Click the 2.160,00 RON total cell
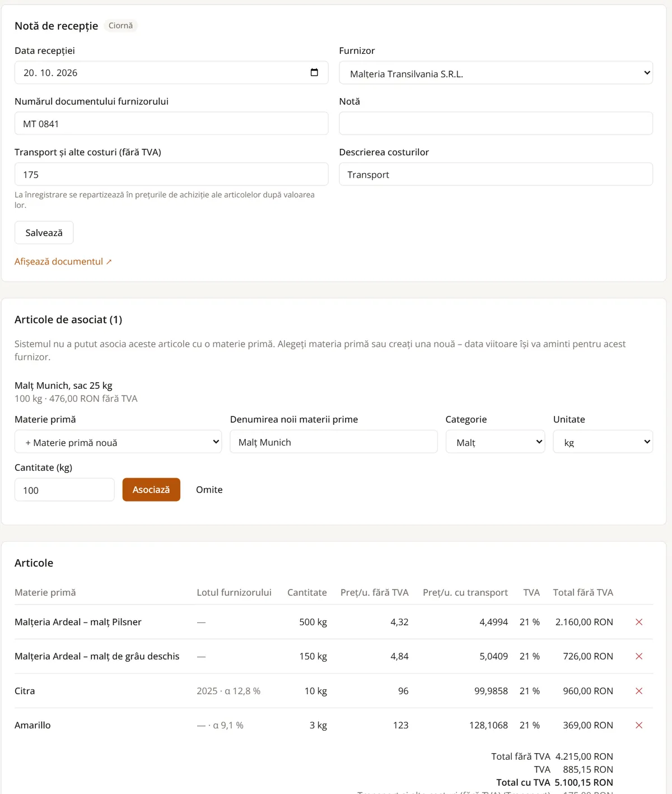Screen dimensions: 672x794 click(584, 622)
